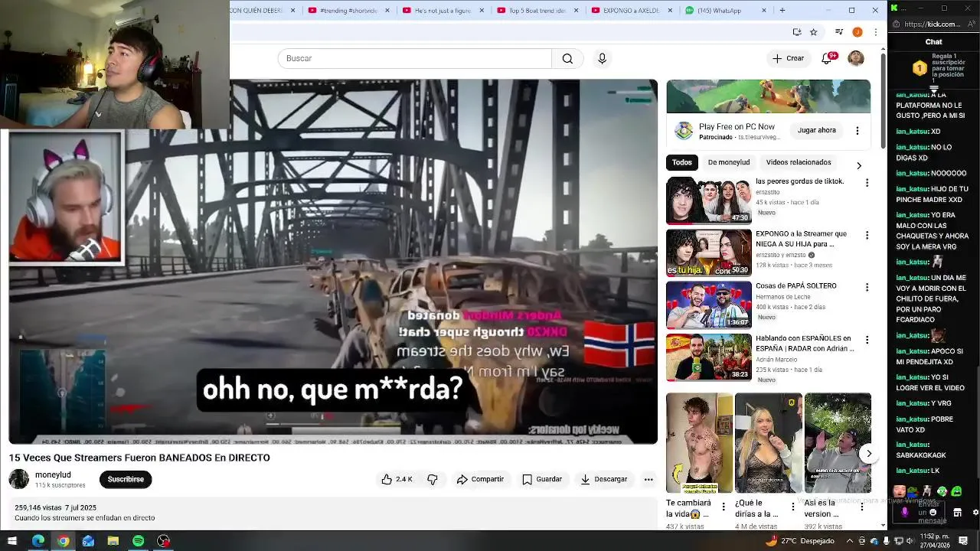Open the YouTube account avatar menu

pos(856,58)
